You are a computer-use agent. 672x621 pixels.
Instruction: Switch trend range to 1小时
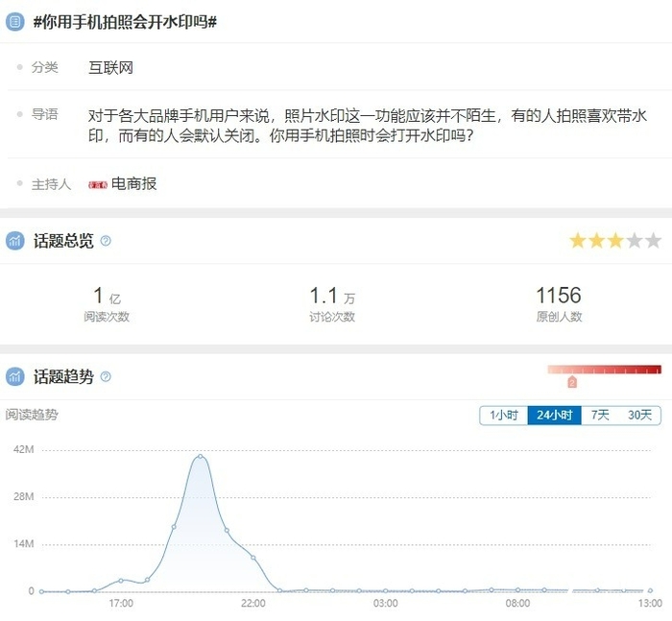[503, 416]
